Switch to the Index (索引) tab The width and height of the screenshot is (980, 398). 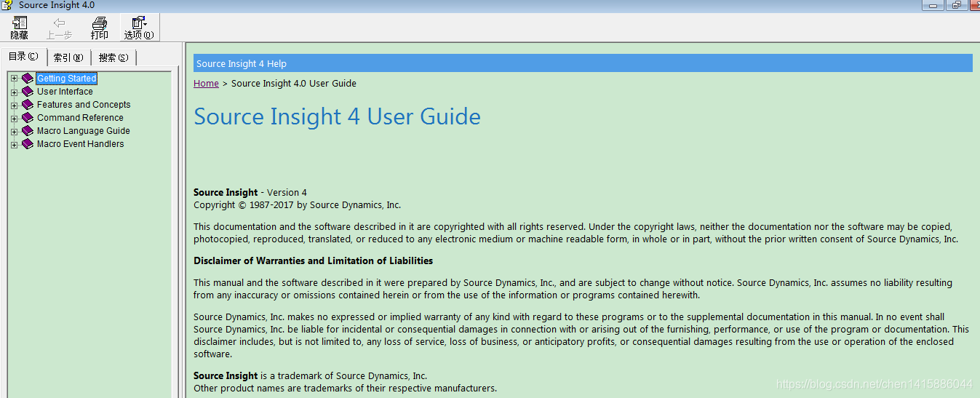(69, 57)
